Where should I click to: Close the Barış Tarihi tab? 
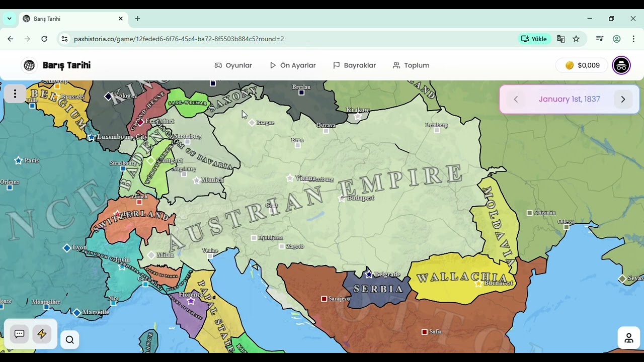point(121,19)
